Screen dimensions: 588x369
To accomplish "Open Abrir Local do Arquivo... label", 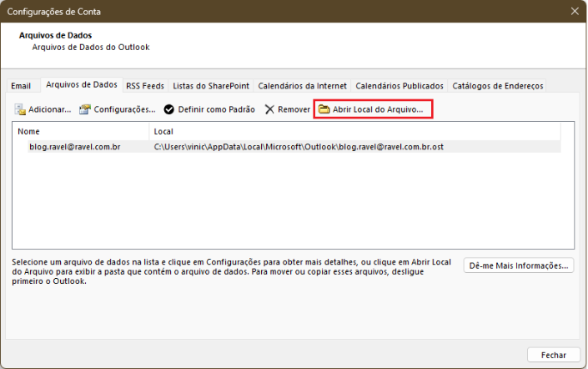I will click(378, 109).
